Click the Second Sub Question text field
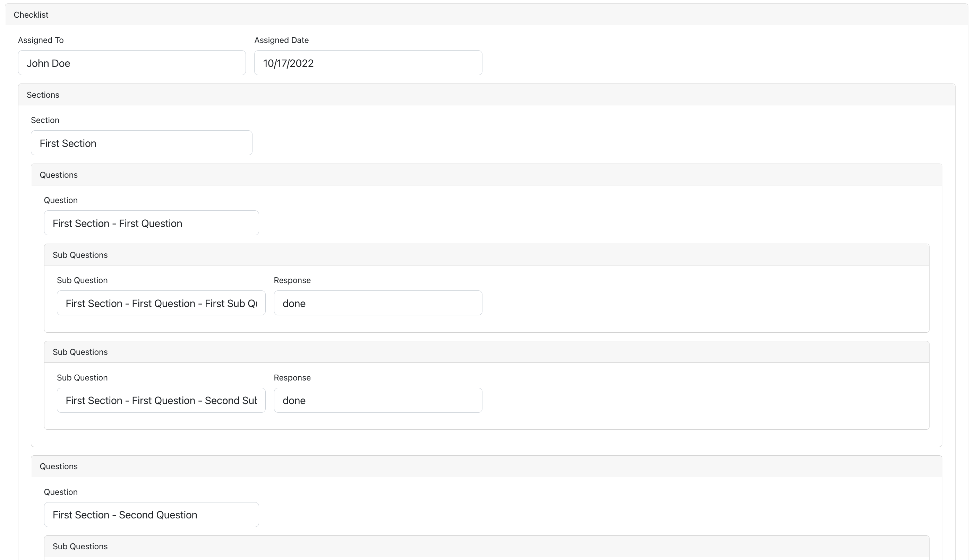 161,400
